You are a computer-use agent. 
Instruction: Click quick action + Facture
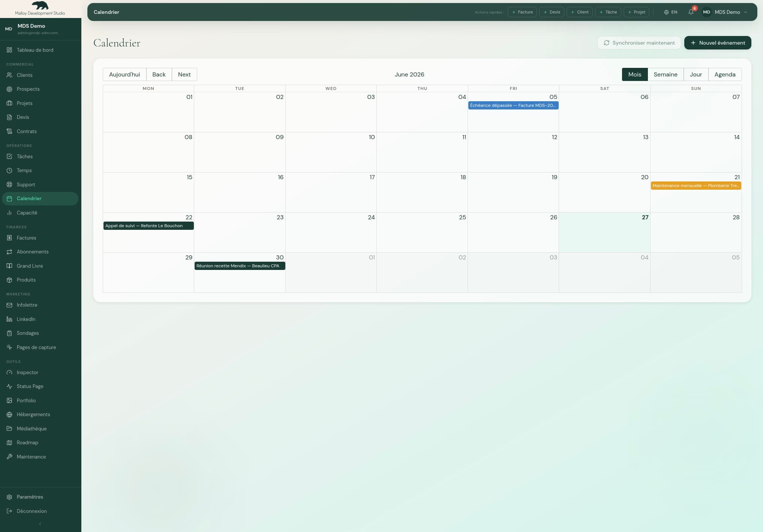click(522, 12)
